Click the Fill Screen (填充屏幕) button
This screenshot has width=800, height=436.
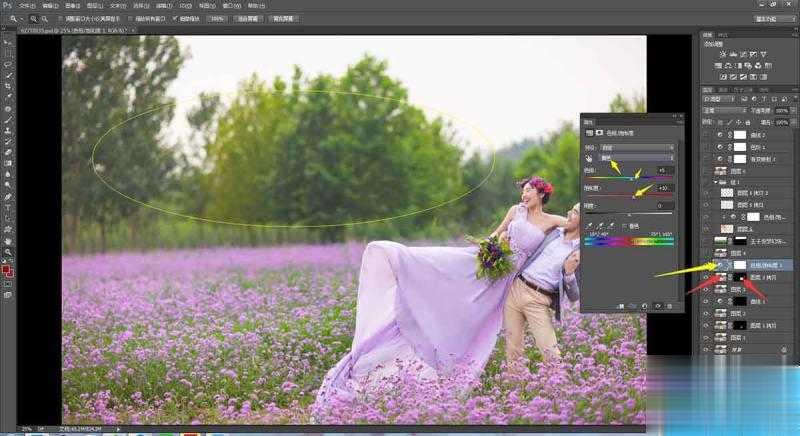283,19
